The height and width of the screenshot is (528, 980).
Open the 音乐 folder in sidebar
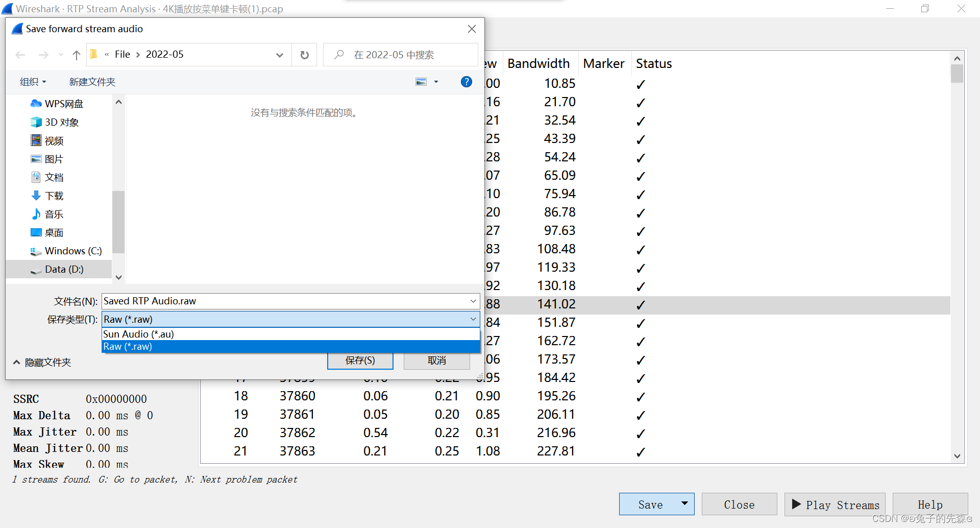coord(54,214)
